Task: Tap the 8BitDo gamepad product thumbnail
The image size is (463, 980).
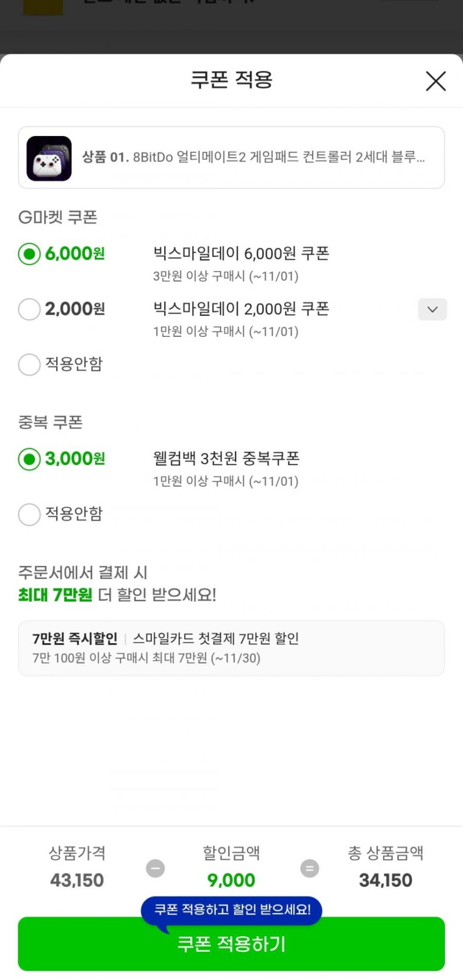Action: pos(49,158)
